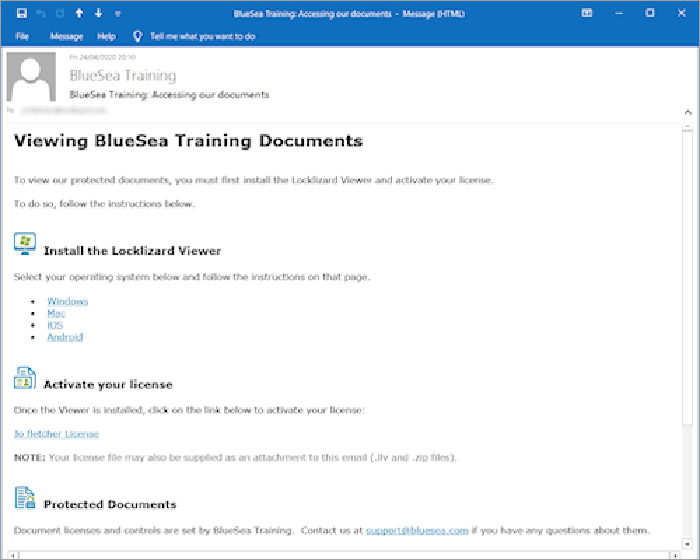Click the email subject line in header
The height and width of the screenshot is (560, 700).
click(x=169, y=95)
